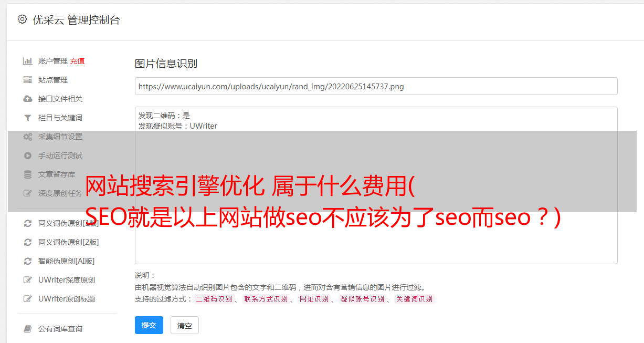Click the blue 提交 button
644x343 pixels.
149,325
